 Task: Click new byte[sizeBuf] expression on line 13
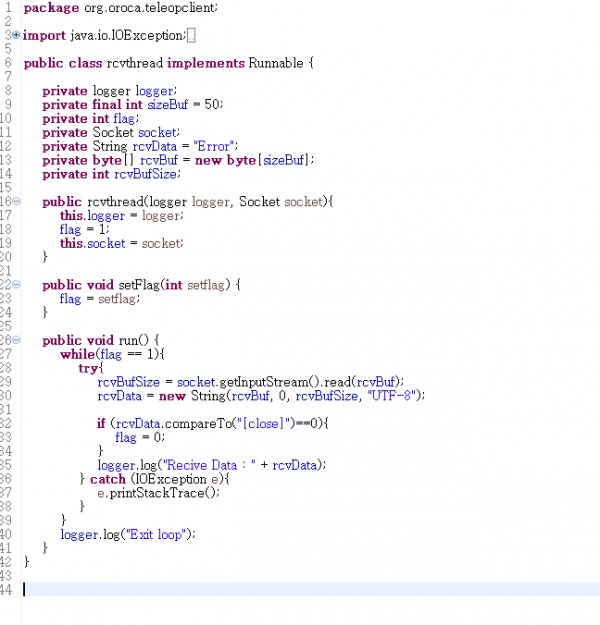[x=252, y=160]
